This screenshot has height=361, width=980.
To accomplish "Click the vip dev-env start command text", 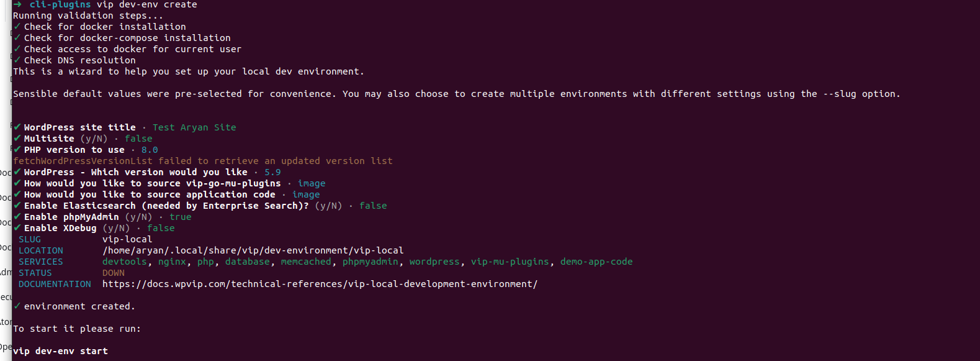I will tap(60, 351).
